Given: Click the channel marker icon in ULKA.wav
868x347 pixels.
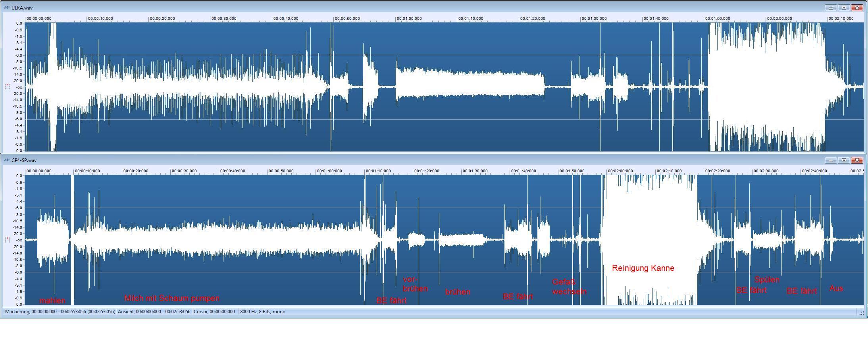Looking at the screenshot, I should [x=8, y=87].
